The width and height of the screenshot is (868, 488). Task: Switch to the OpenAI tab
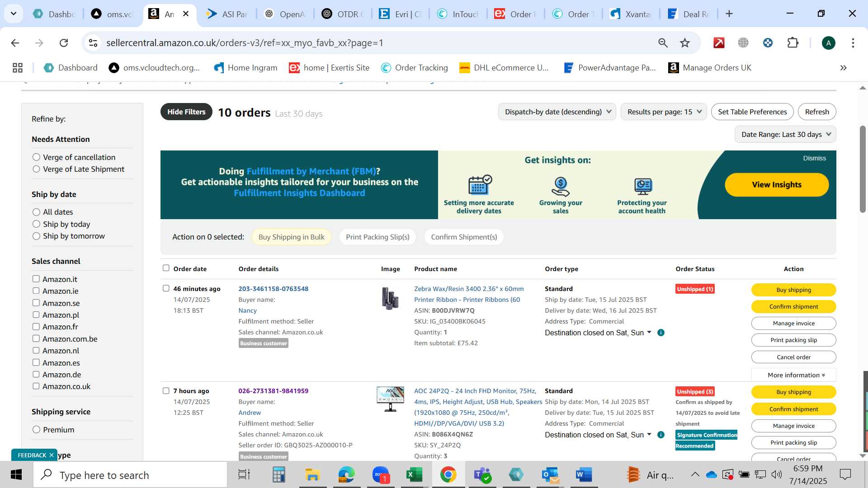click(285, 14)
